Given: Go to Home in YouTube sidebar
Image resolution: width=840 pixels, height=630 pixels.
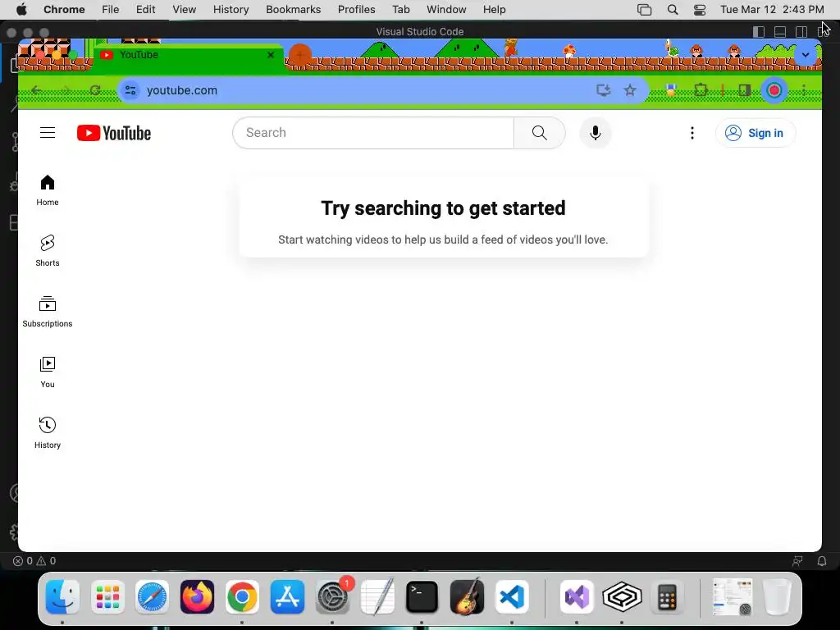Looking at the screenshot, I should click(x=48, y=190).
